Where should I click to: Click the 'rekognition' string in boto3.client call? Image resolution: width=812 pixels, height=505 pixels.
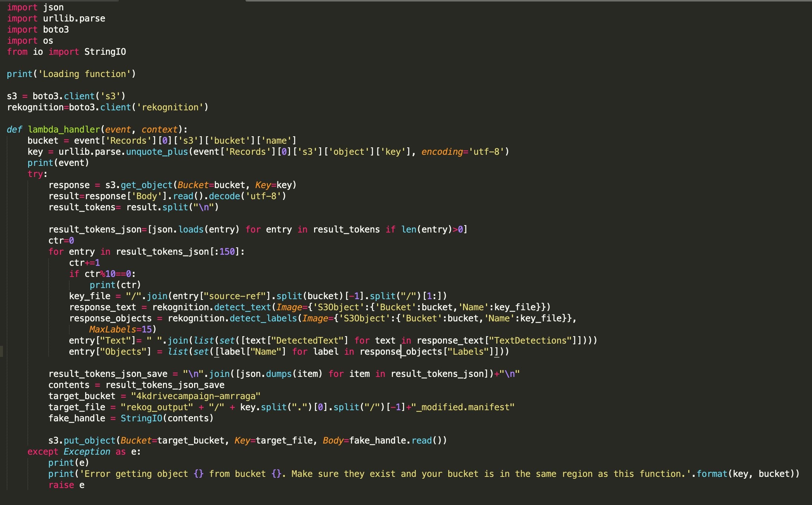[170, 107]
